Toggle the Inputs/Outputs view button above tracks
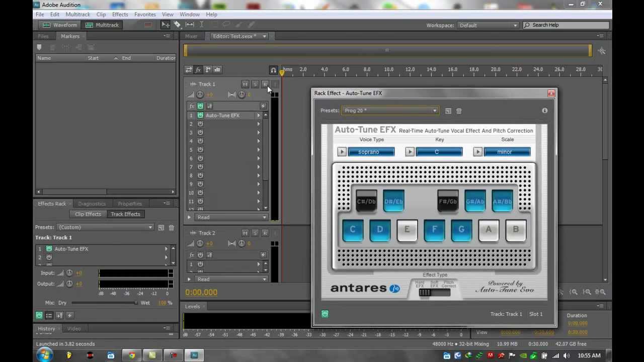Viewport: 644px width, 362px height. [189, 69]
